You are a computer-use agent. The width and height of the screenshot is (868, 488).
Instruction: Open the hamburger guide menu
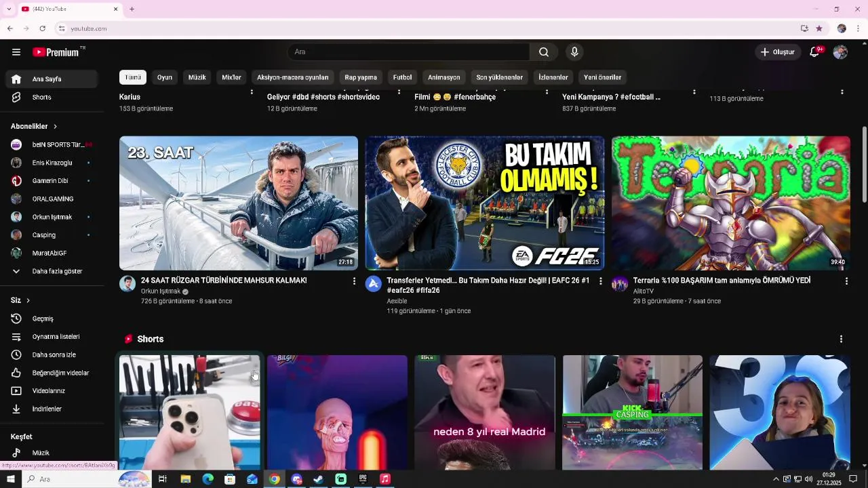tap(16, 52)
